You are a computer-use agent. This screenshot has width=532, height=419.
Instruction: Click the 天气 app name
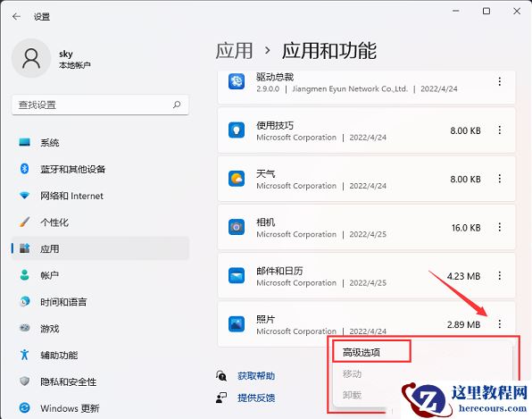(x=266, y=174)
